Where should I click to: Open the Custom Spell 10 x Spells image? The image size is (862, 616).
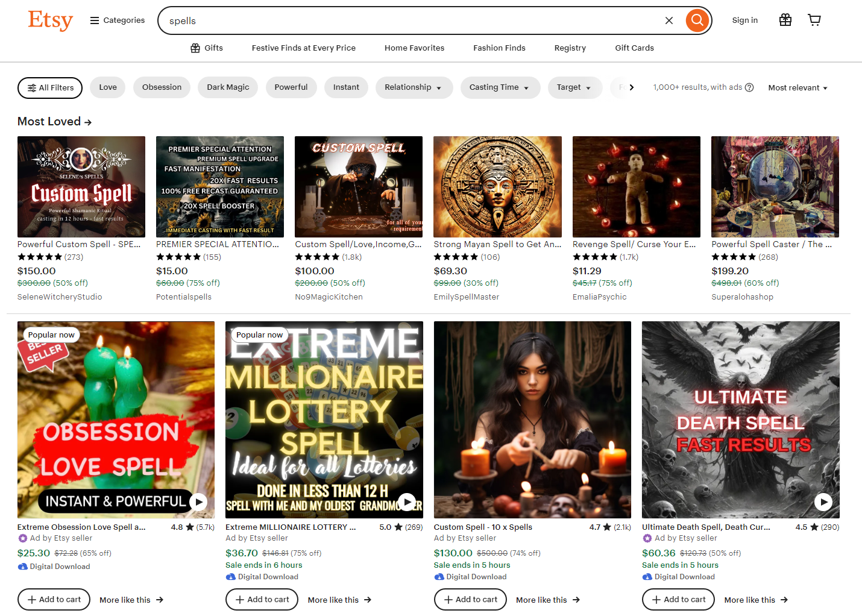[x=532, y=420]
